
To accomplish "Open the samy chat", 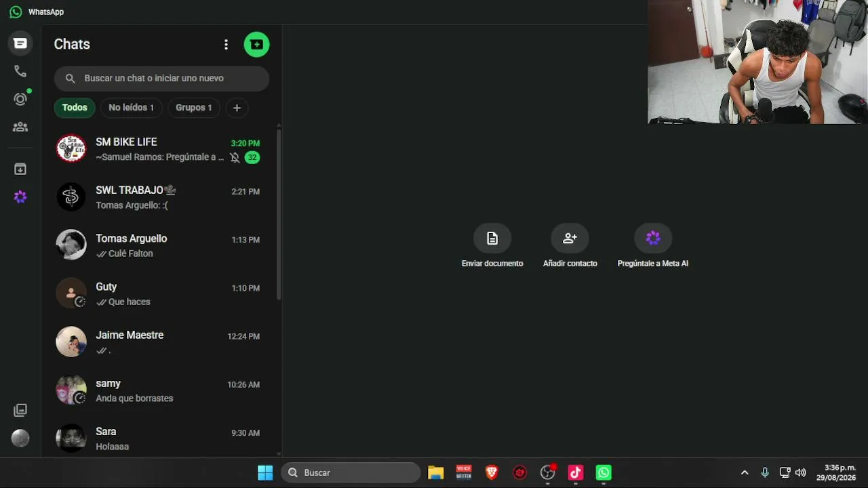I will [x=161, y=390].
